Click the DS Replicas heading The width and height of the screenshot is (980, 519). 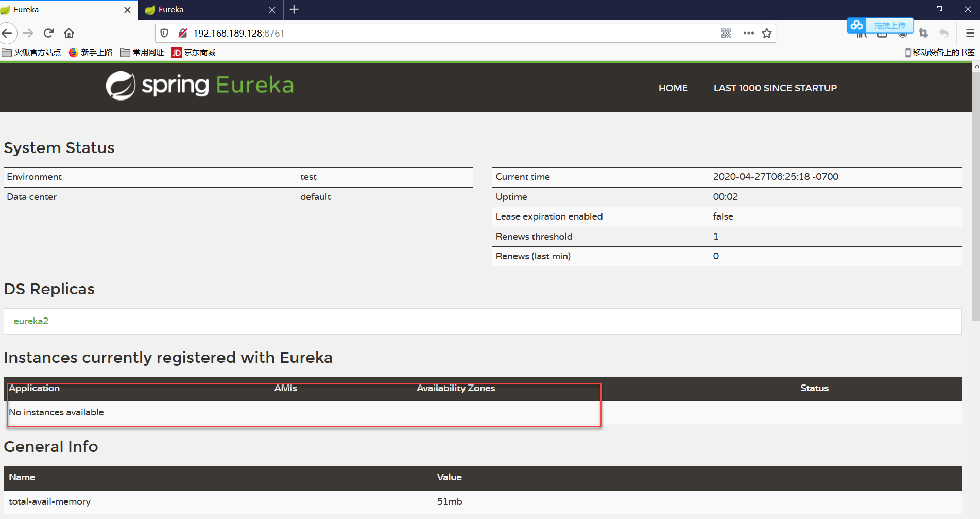tap(49, 289)
